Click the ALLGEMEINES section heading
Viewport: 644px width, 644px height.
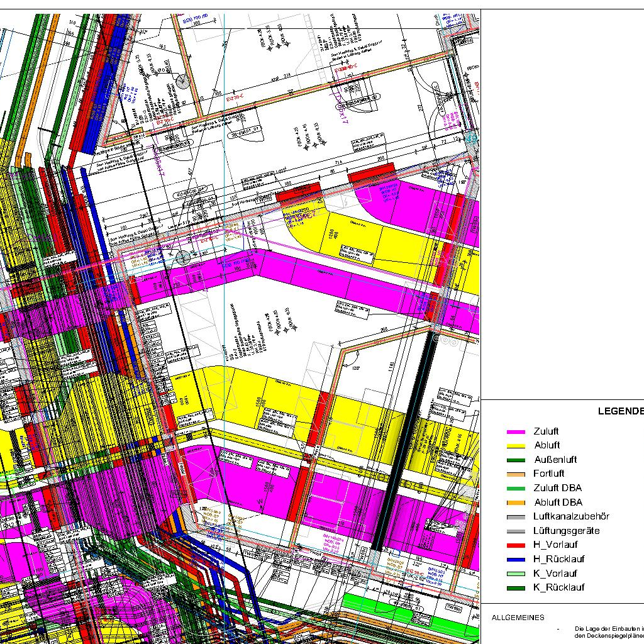coord(518,618)
